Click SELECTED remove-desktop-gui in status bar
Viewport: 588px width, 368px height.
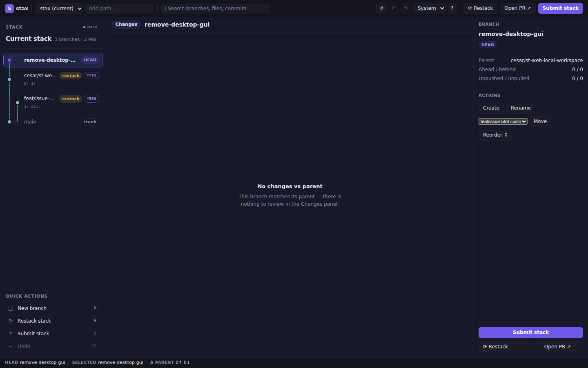tap(108, 362)
